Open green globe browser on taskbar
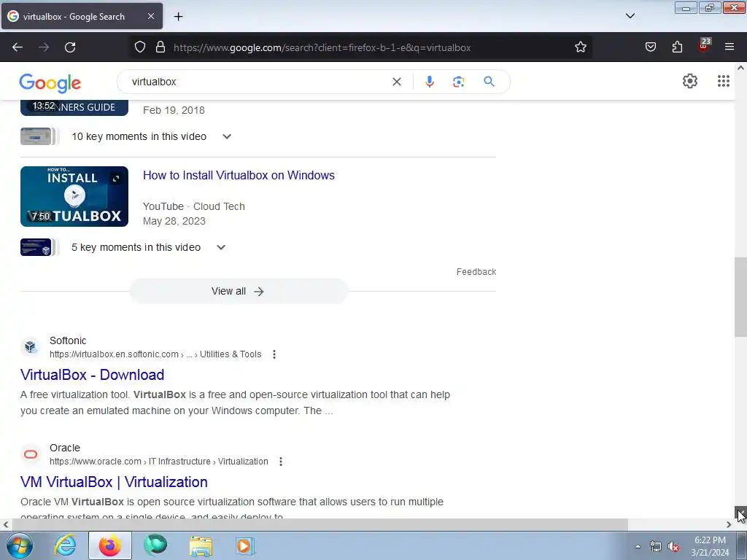 click(155, 545)
